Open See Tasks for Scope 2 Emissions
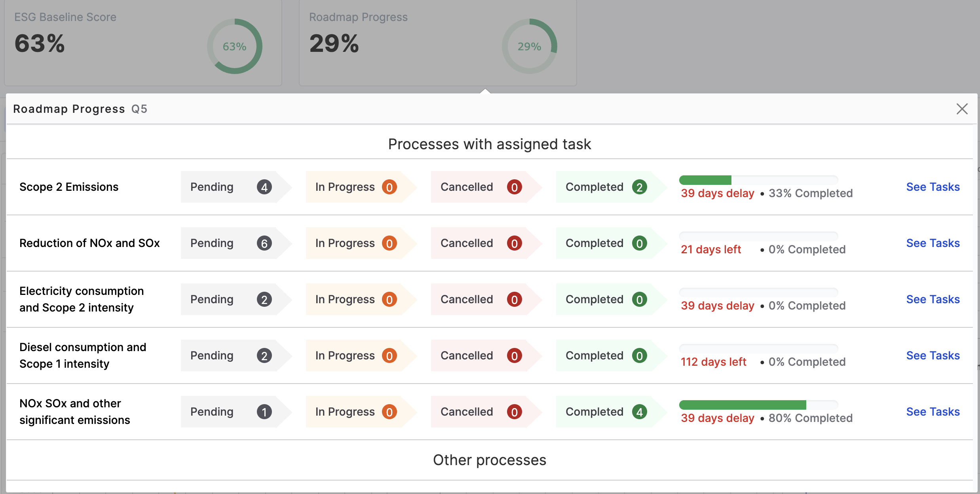 coord(933,187)
